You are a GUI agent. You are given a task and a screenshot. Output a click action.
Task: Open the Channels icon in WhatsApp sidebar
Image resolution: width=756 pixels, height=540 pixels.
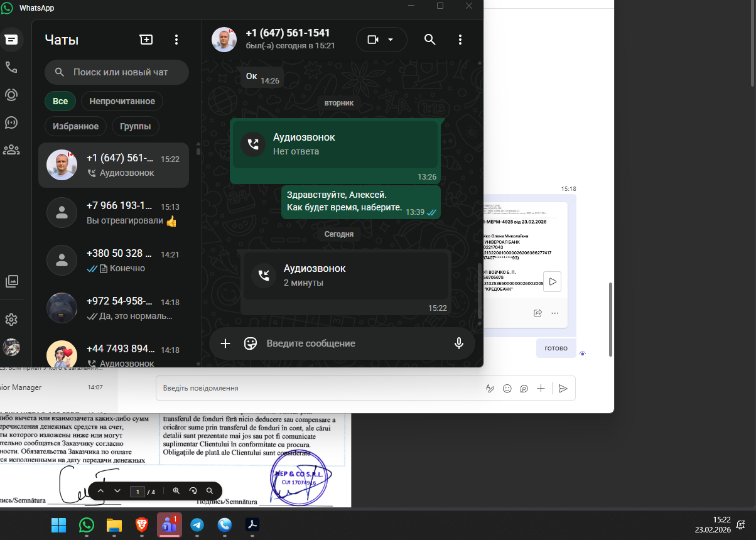tap(11, 122)
